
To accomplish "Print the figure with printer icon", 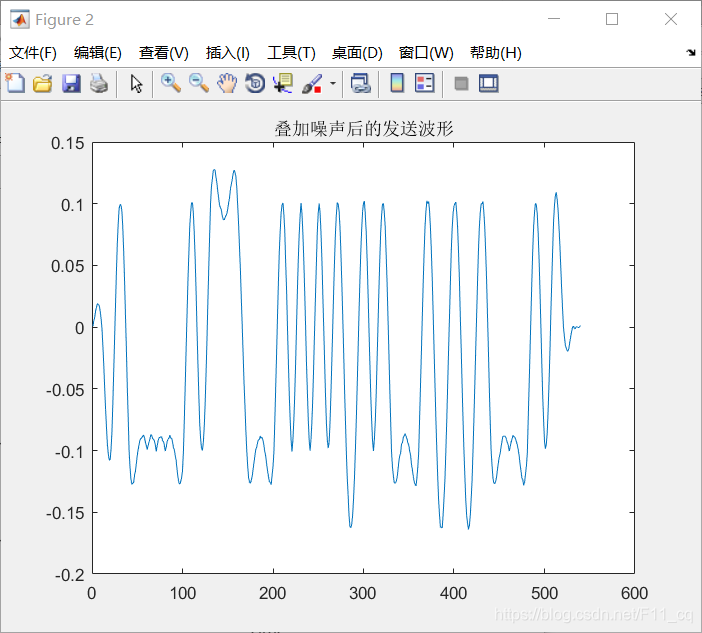I will tap(99, 83).
